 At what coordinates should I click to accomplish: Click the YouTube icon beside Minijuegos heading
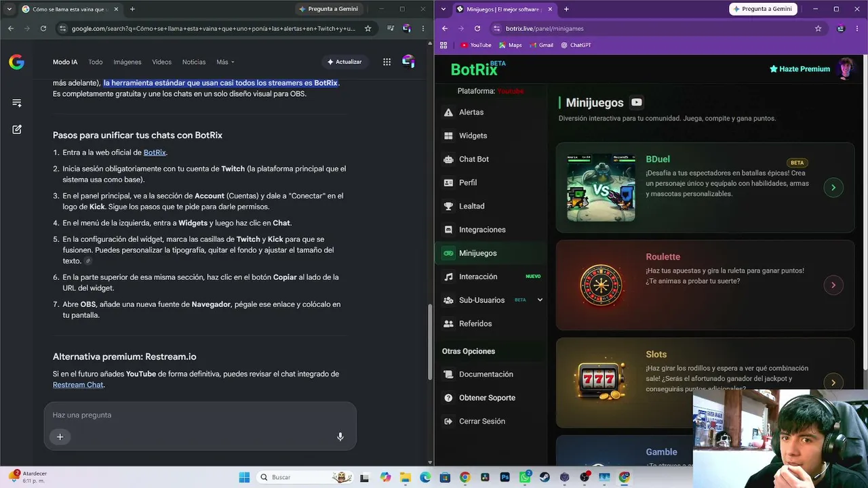point(636,102)
